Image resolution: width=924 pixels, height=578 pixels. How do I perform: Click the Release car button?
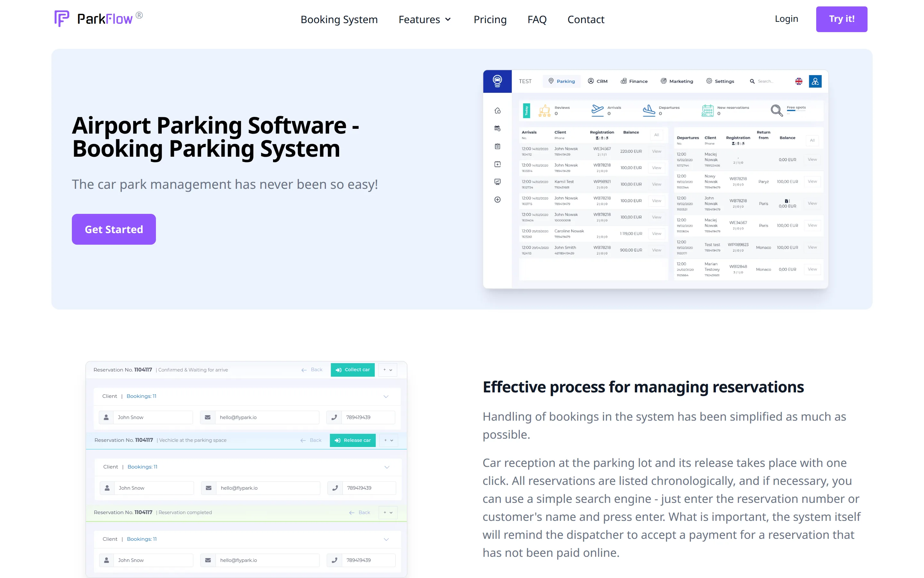click(x=352, y=440)
